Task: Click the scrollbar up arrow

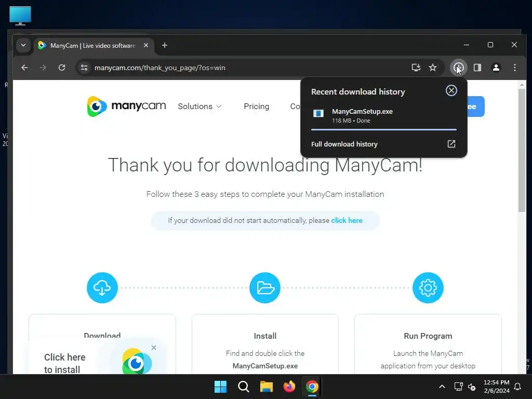Action: click(x=522, y=85)
